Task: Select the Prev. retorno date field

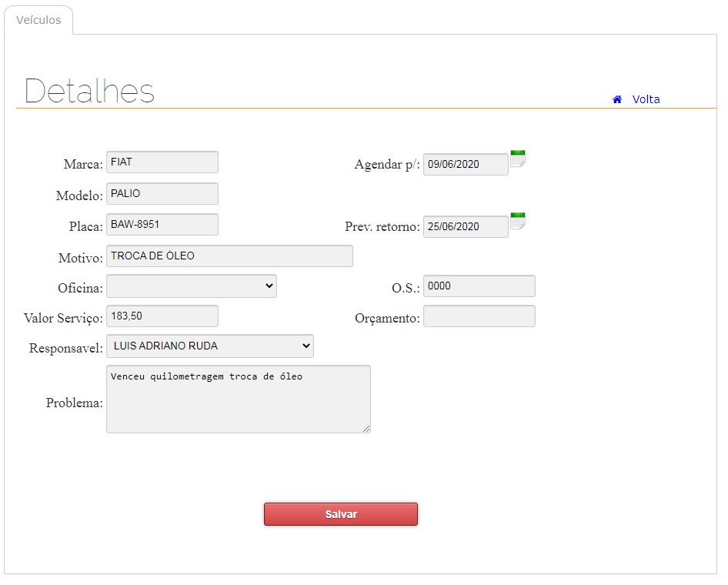Action: (465, 227)
